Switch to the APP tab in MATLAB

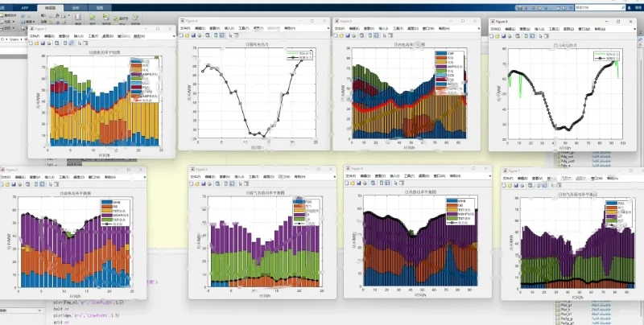pyautogui.click(x=25, y=8)
